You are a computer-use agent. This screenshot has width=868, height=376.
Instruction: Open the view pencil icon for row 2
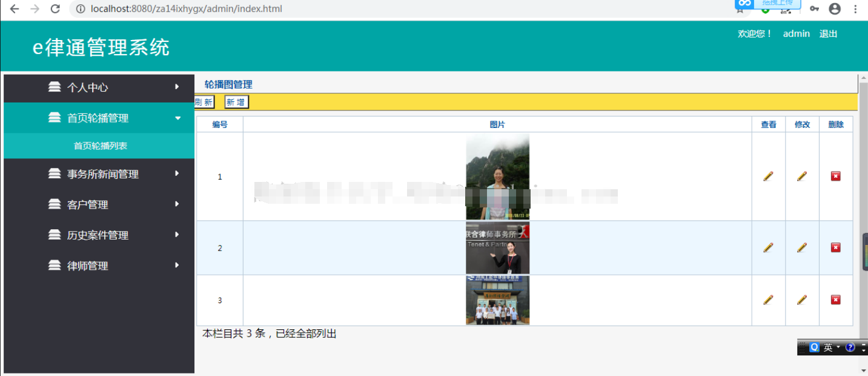[x=768, y=247]
